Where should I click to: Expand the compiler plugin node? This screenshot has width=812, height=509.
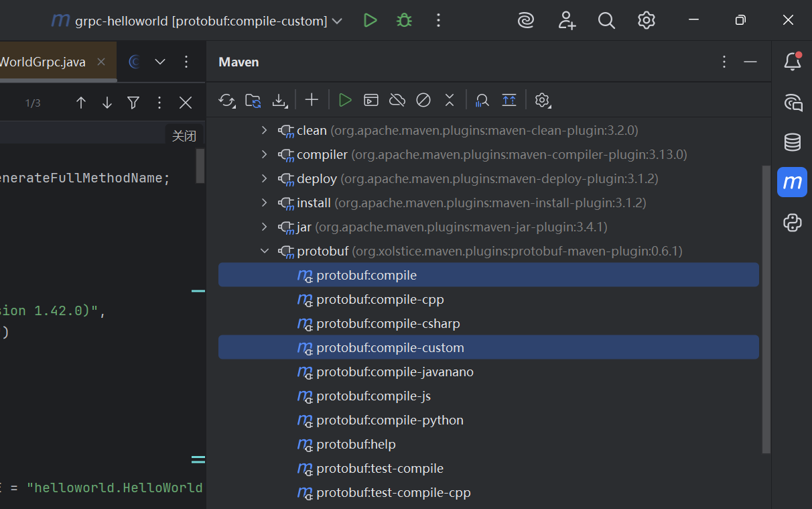(x=263, y=154)
